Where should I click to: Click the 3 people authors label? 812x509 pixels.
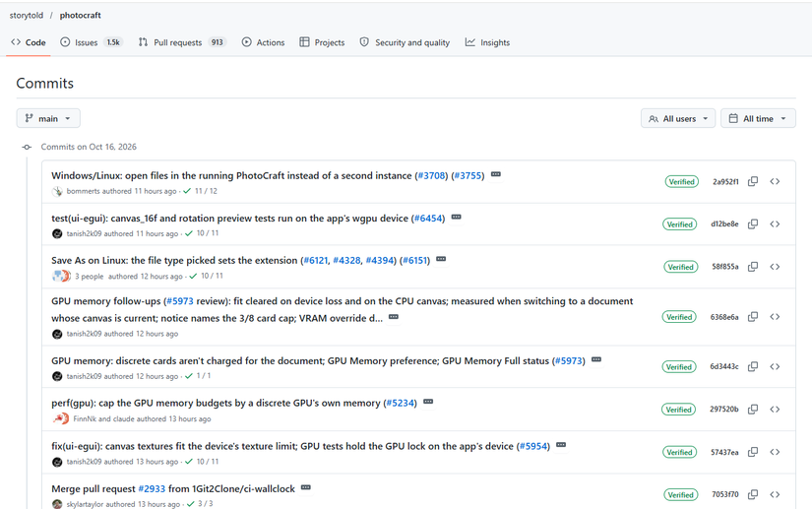coord(89,277)
